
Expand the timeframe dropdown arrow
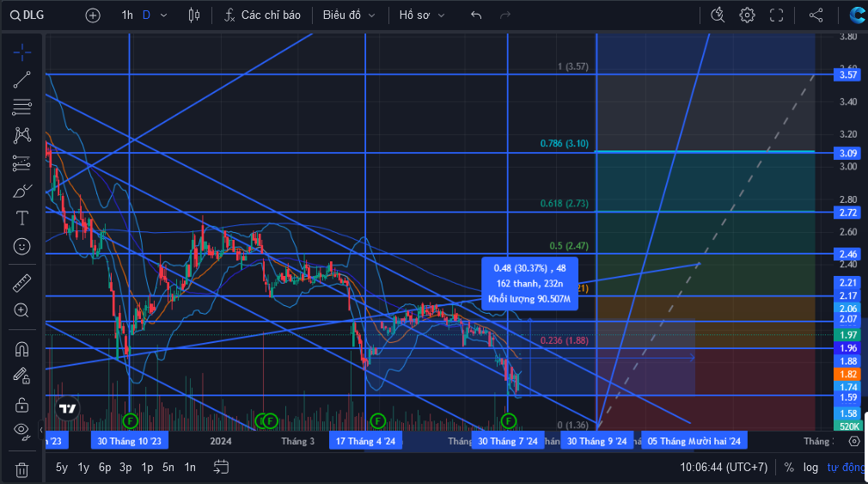pos(164,15)
